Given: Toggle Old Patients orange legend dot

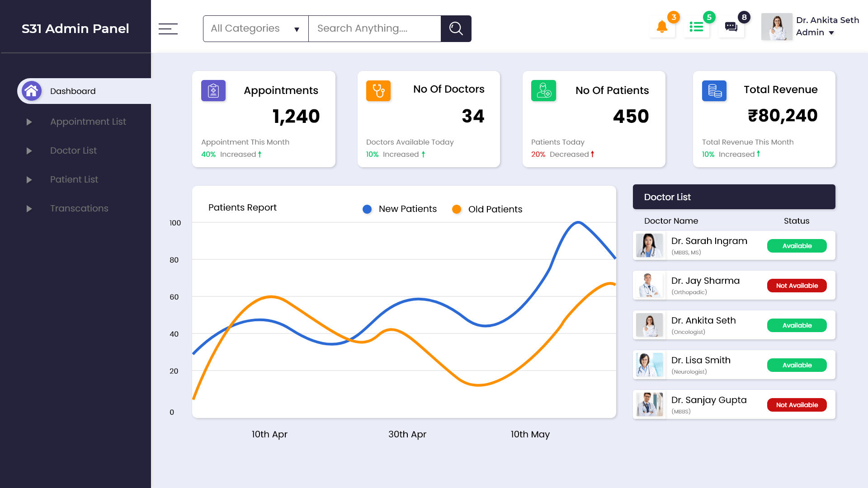Looking at the screenshot, I should click(457, 209).
